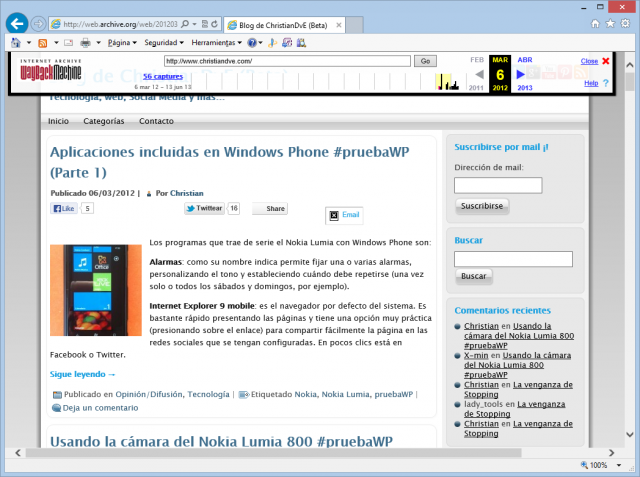Expand the RSS feeds dropdown arrow

pos(56,42)
